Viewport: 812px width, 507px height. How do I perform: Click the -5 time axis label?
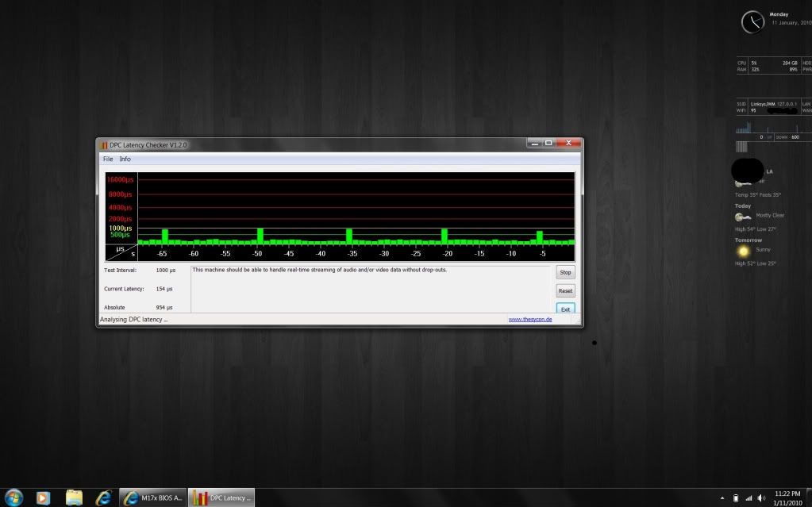542,254
